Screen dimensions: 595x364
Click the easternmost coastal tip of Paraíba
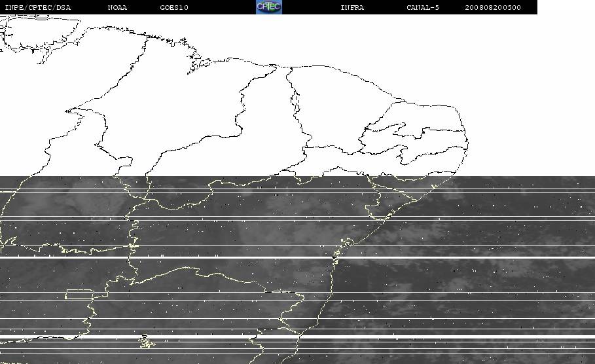(468, 143)
